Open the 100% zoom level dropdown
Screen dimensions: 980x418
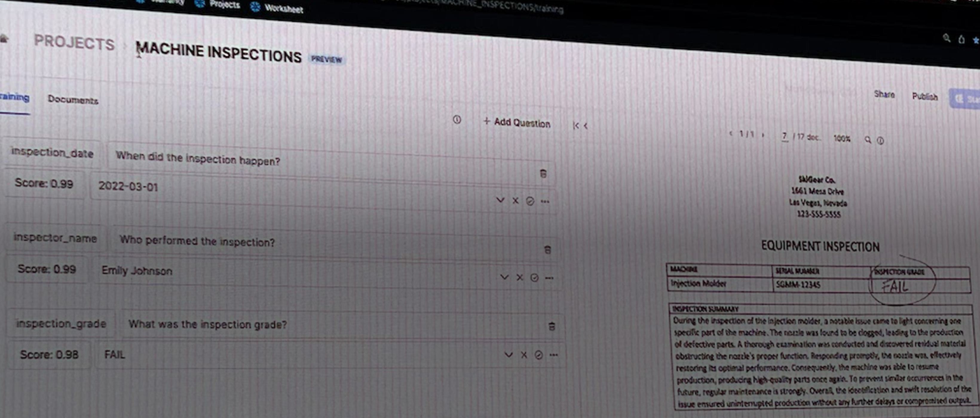842,138
